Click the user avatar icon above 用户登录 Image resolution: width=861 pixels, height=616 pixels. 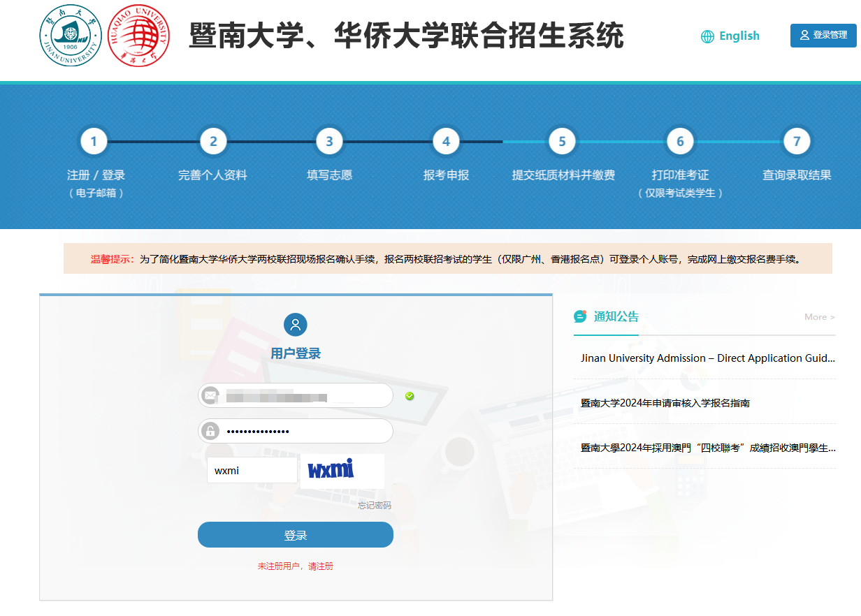coord(296,324)
